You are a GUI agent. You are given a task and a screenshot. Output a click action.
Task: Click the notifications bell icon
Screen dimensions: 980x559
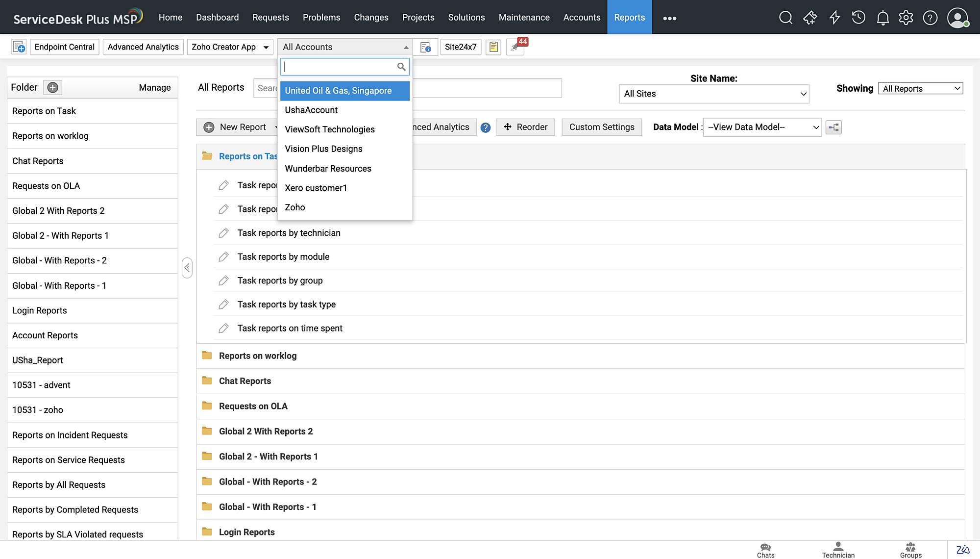882,18
